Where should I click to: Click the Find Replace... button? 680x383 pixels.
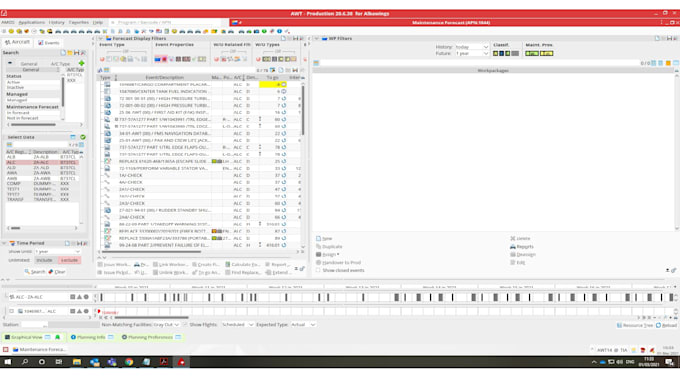[243, 272]
